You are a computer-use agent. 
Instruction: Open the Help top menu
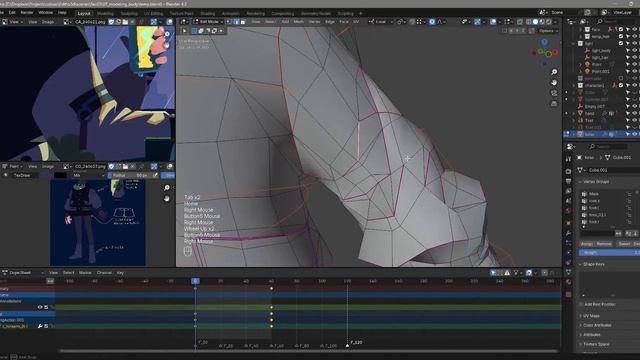click(62, 13)
